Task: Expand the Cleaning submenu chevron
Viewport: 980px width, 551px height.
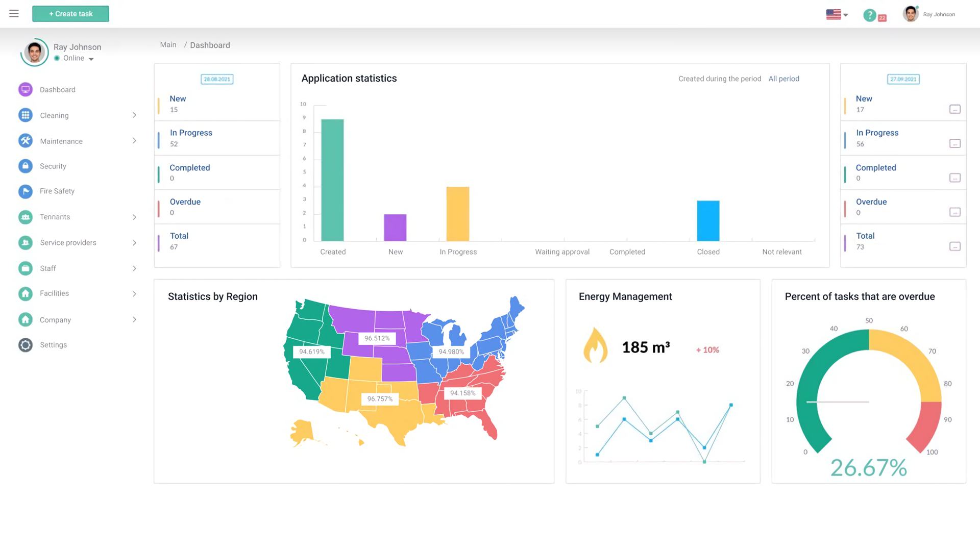Action: click(134, 115)
